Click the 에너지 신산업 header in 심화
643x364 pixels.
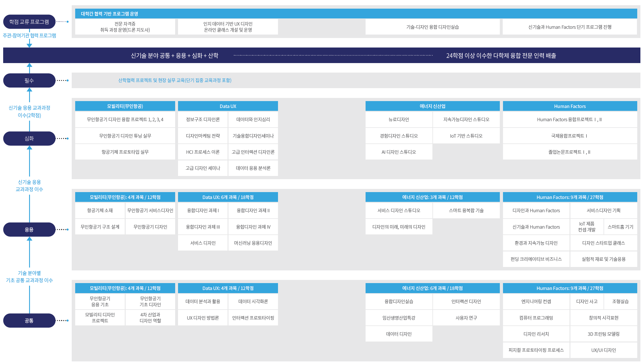point(432,106)
